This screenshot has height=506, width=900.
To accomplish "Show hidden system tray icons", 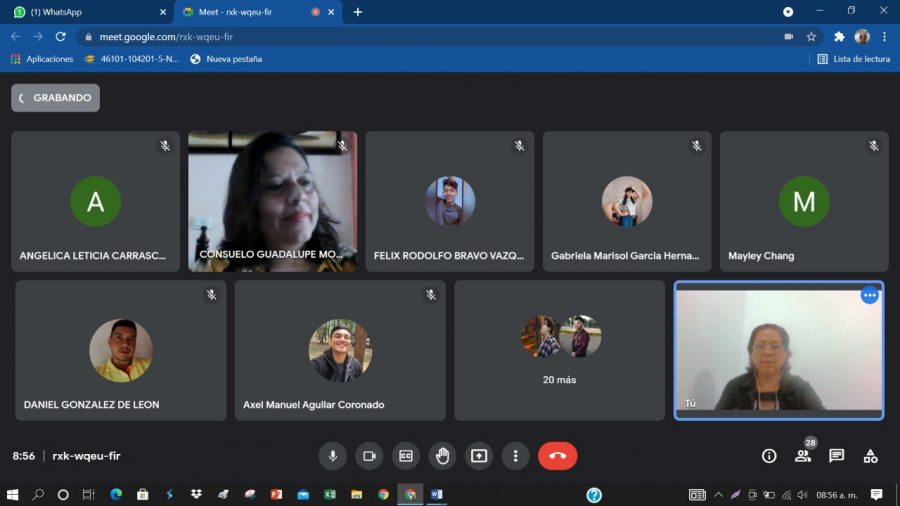I will pos(718,495).
